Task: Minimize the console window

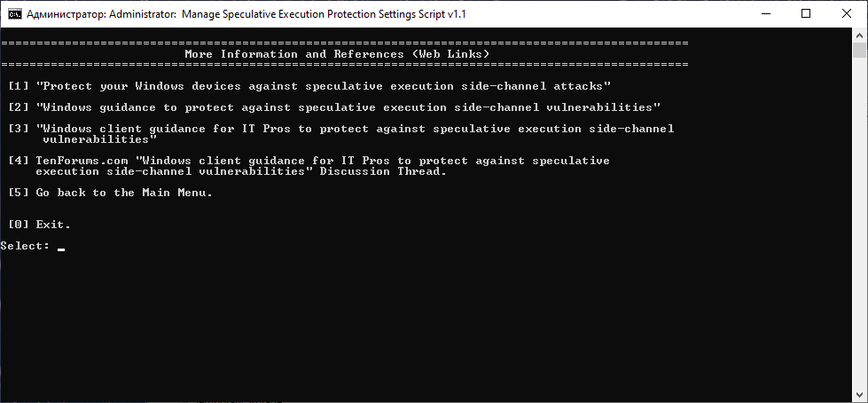Action: [x=765, y=13]
